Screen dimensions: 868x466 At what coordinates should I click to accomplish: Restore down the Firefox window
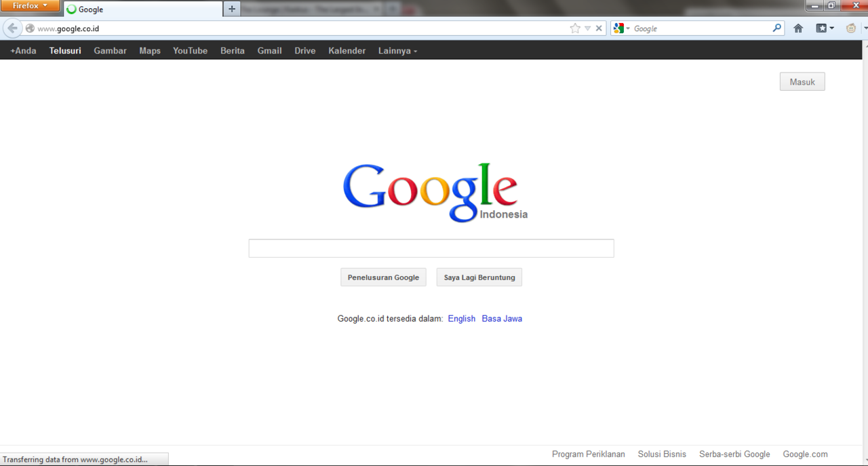pos(832,5)
